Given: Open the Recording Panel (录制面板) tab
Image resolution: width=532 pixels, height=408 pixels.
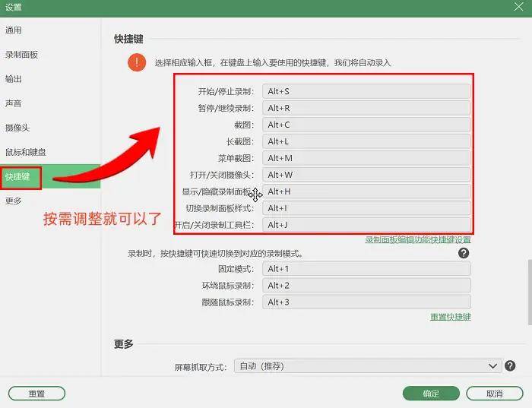Looking at the screenshot, I should (21, 55).
